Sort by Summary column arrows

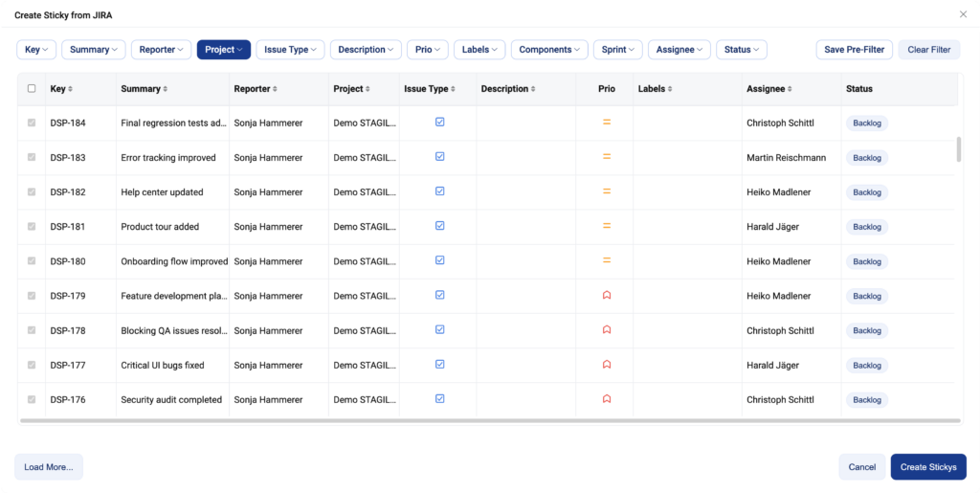[165, 89]
